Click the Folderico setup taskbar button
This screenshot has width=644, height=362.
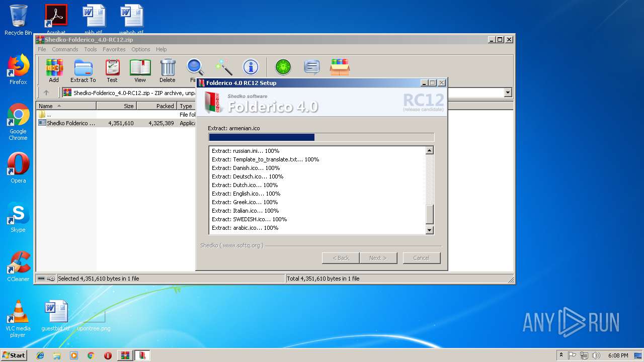142,355
